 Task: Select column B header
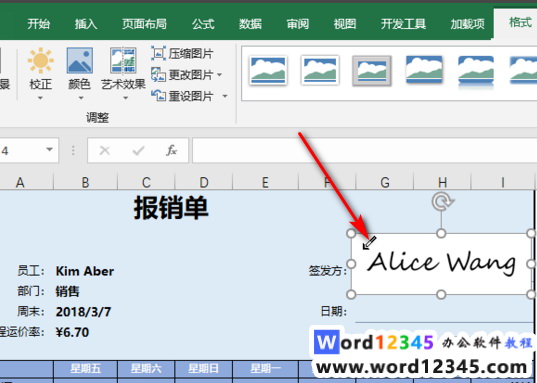pyautogui.click(x=85, y=182)
